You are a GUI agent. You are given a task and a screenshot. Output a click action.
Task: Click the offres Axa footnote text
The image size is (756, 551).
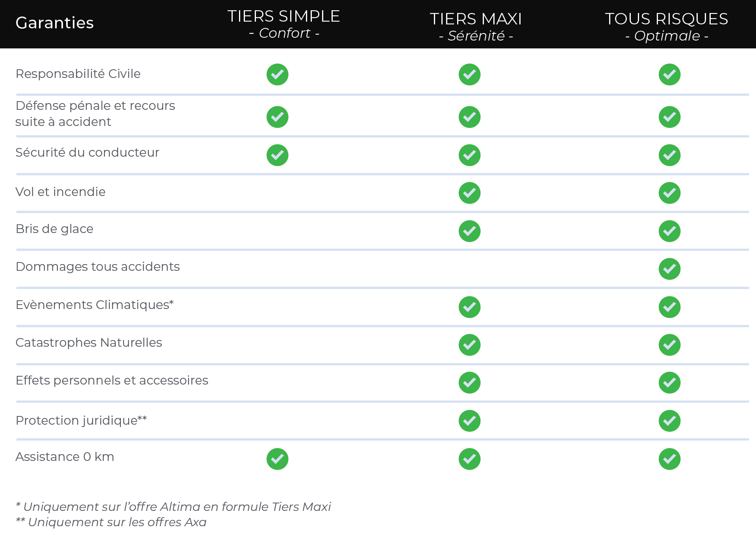point(111,522)
